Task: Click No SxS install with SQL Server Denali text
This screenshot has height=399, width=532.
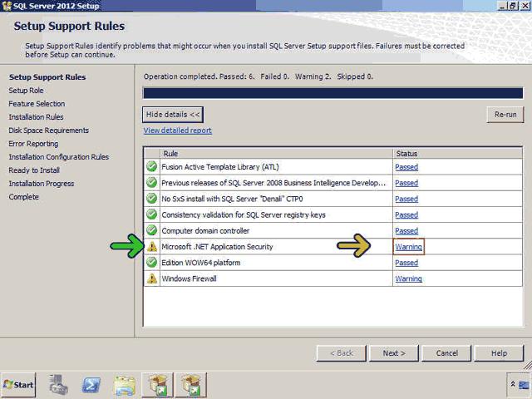Action: 232,199
